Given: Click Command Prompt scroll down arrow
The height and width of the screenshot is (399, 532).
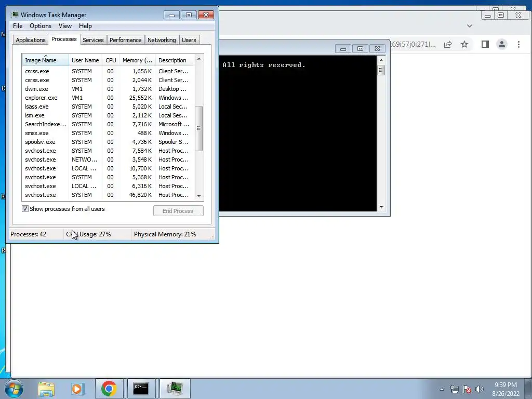Looking at the screenshot, I should point(381,207).
